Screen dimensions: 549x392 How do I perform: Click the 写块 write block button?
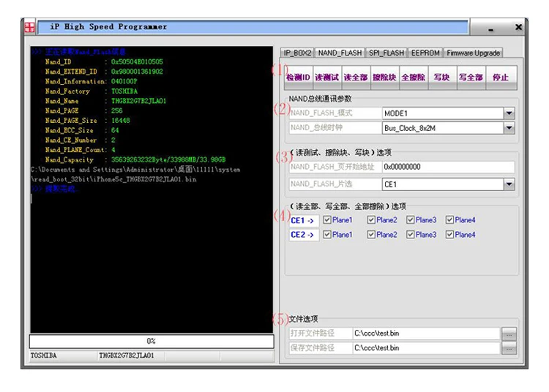442,78
